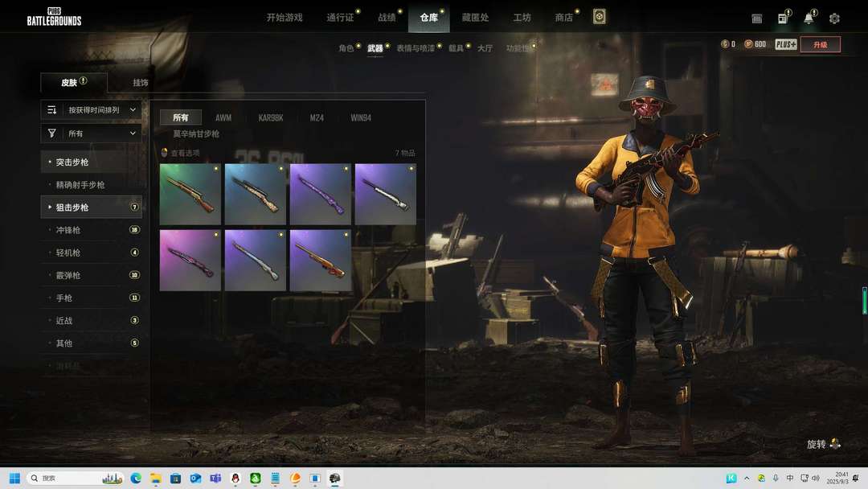Click the 升级 upgrade button

[821, 44]
